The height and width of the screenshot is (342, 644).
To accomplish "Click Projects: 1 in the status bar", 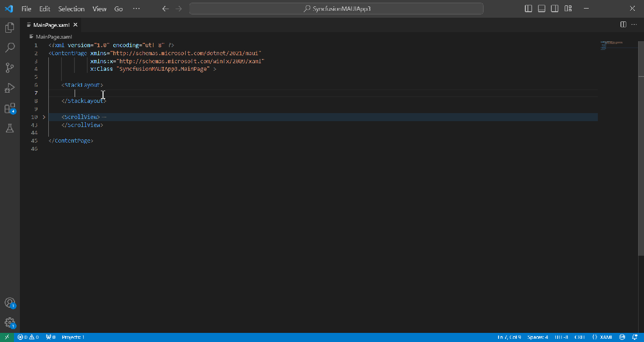I will [73, 337].
